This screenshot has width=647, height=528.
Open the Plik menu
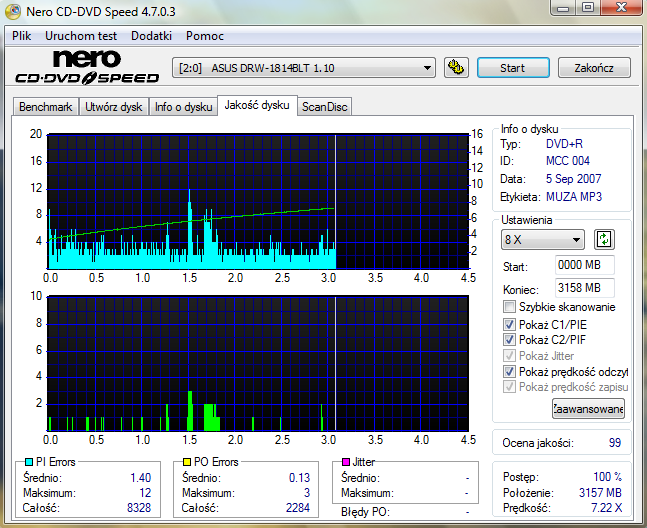(x=21, y=36)
